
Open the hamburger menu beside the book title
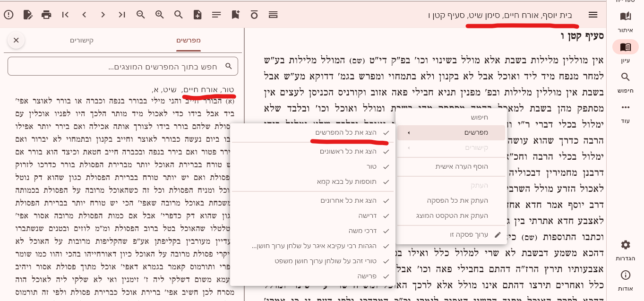(593, 15)
